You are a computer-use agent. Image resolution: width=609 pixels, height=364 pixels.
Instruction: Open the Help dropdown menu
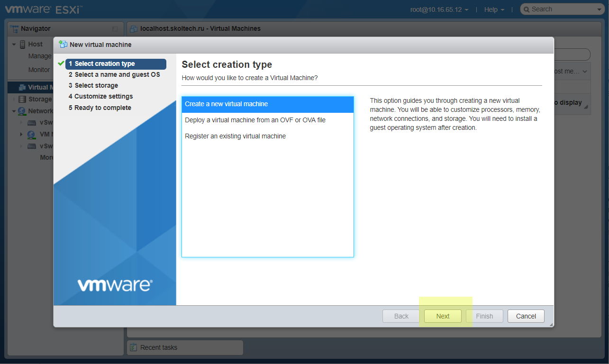pyautogui.click(x=494, y=9)
